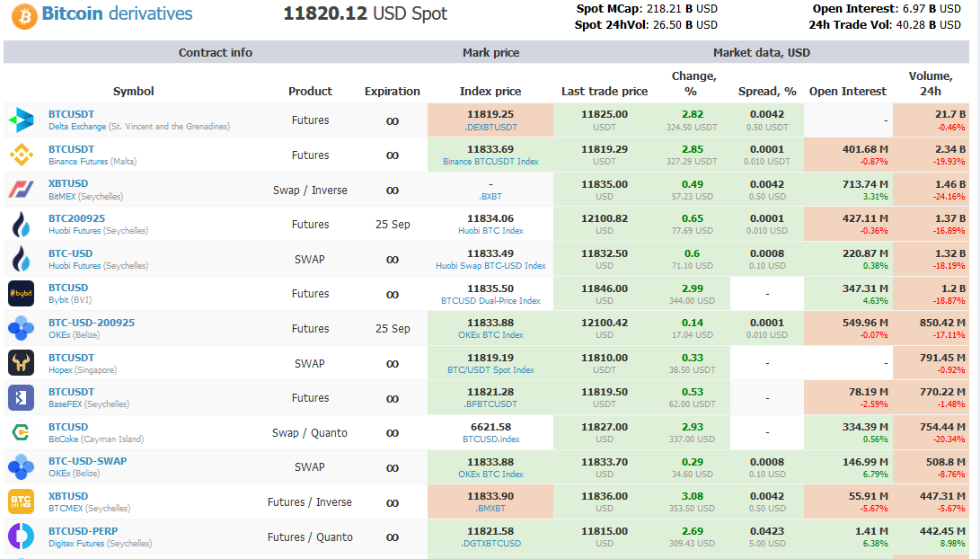The image size is (980, 559).
Task: Click the Bybit logo icon
Action: 22,293
